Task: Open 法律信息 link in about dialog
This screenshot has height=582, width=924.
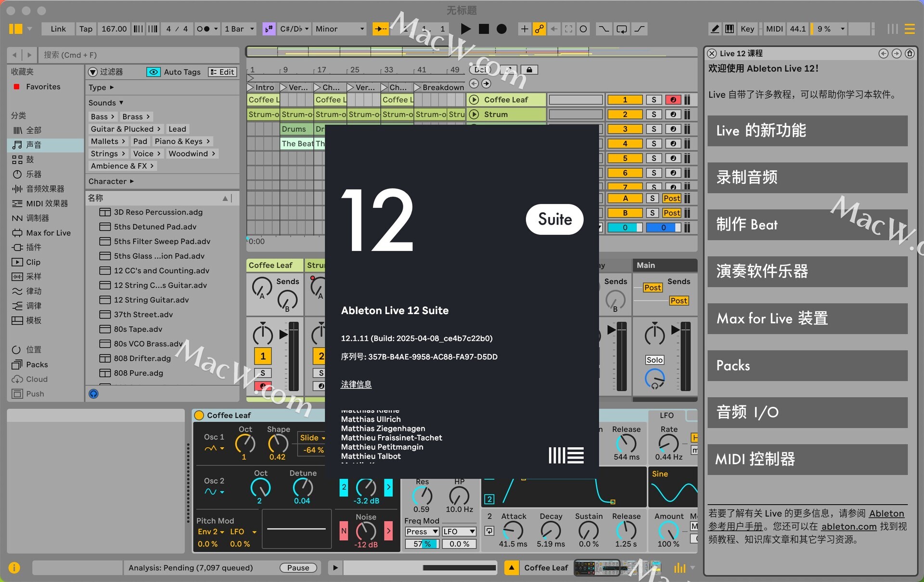Action: coord(356,384)
